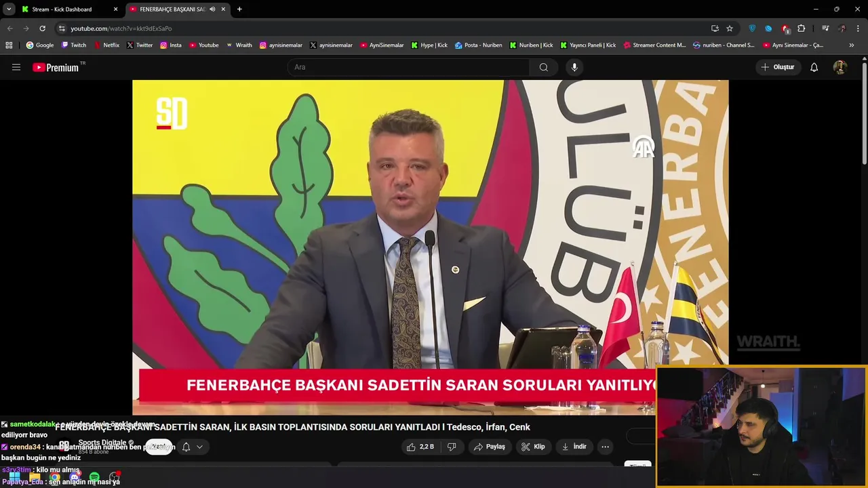Activate voice search microphone icon
This screenshot has width=868, height=488.
pos(574,67)
